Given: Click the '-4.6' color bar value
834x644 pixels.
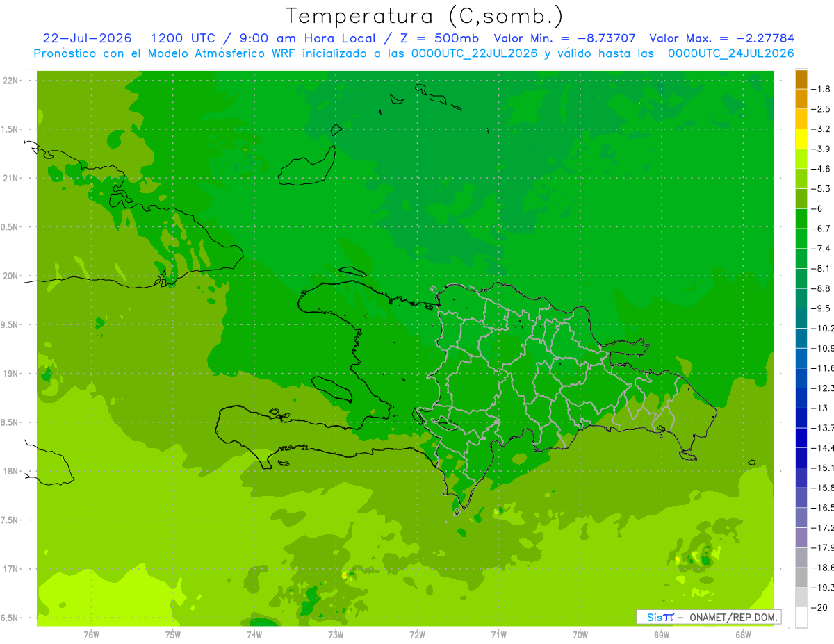Looking at the screenshot, I should [821, 169].
